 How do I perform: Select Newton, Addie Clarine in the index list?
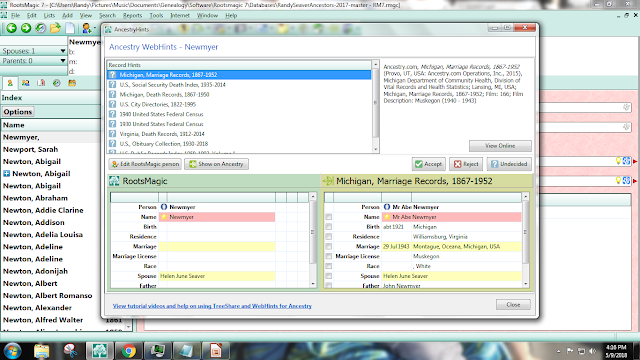[43, 210]
